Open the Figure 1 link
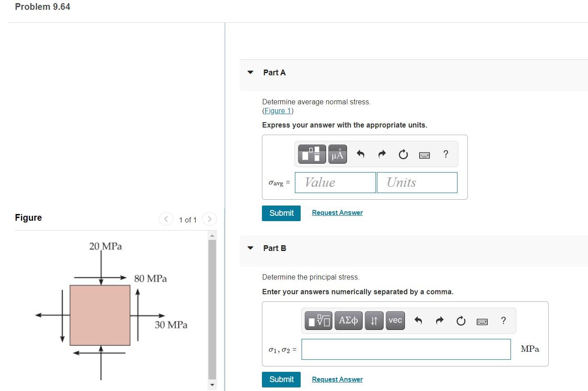The height and width of the screenshot is (391, 588). point(278,111)
